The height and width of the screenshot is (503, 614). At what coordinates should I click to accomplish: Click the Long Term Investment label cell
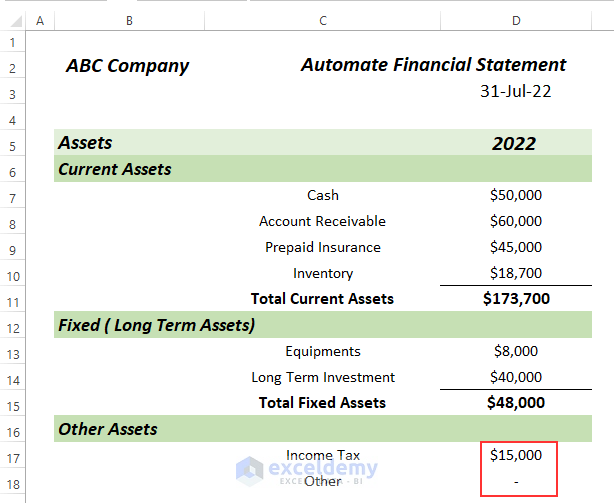(323, 377)
